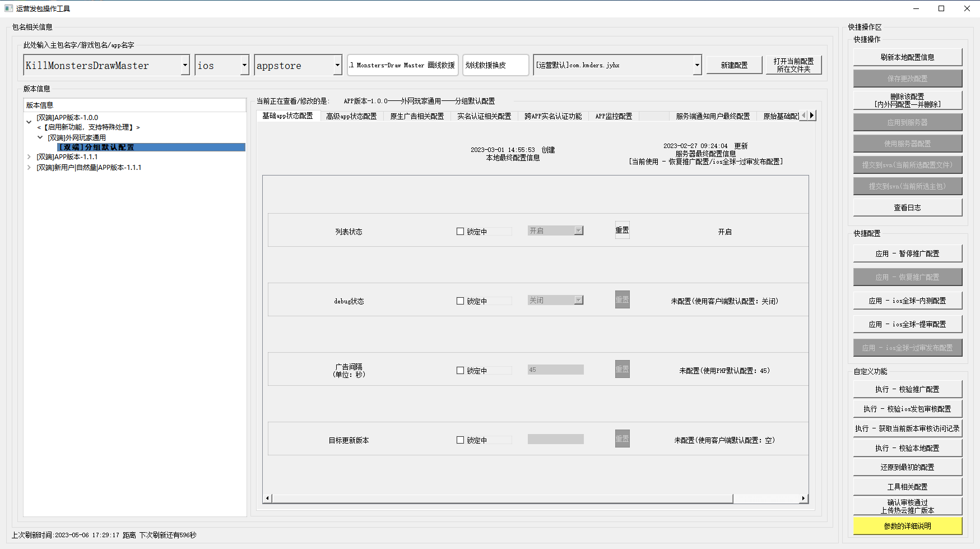The image size is (980, 549).
Task: Open the appstore channel dropdown
Action: tap(337, 65)
